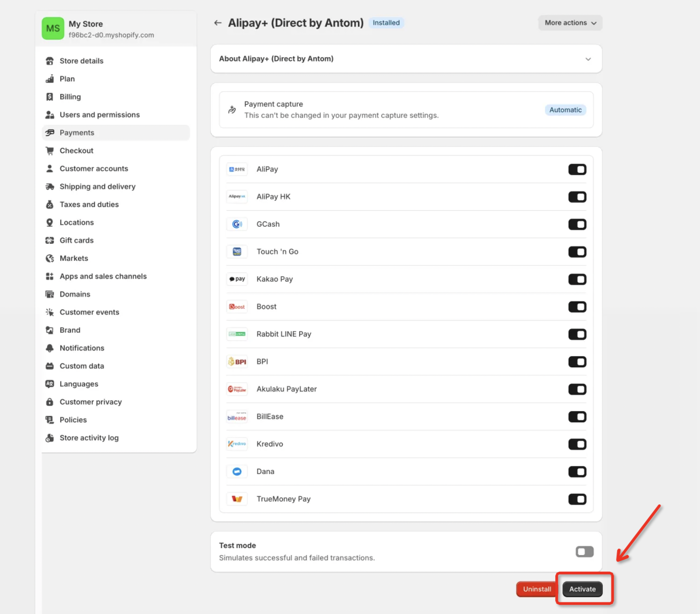Disable the AliPay payment toggle
The width and height of the screenshot is (700, 614).
click(577, 169)
